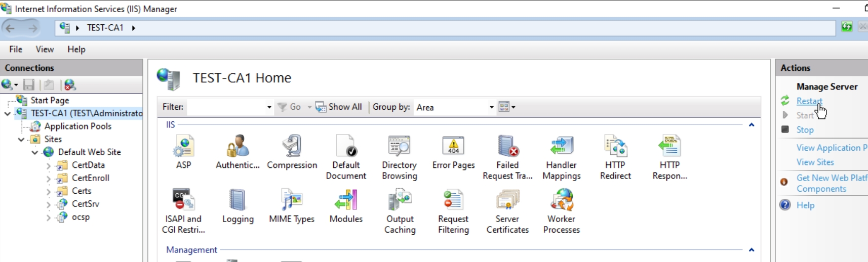Open ISAPI and CGI Restrictions feature
This screenshot has width=868, height=262.
pos(183,211)
